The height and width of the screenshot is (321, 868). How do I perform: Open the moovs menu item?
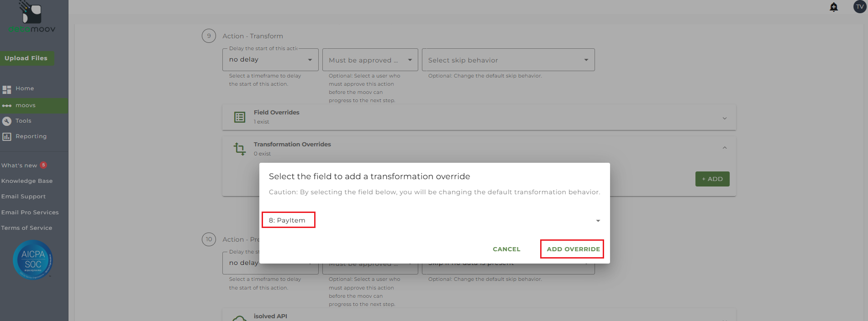click(26, 105)
